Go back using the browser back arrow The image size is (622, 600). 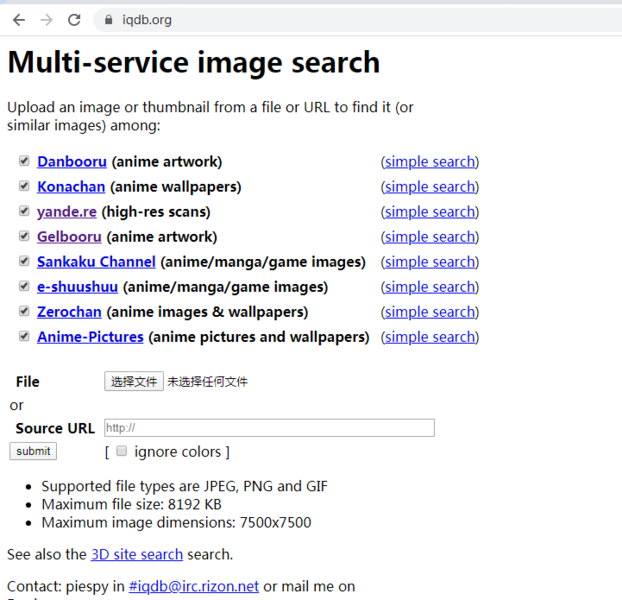(19, 19)
